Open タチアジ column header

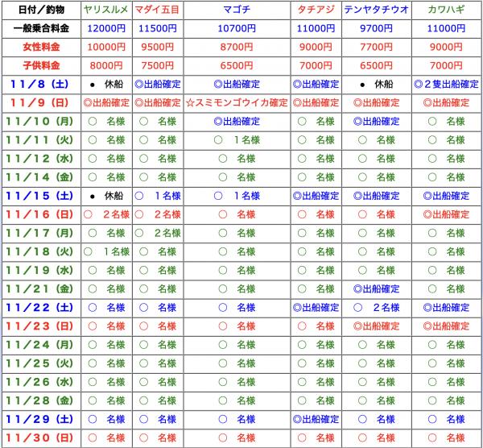coord(316,10)
